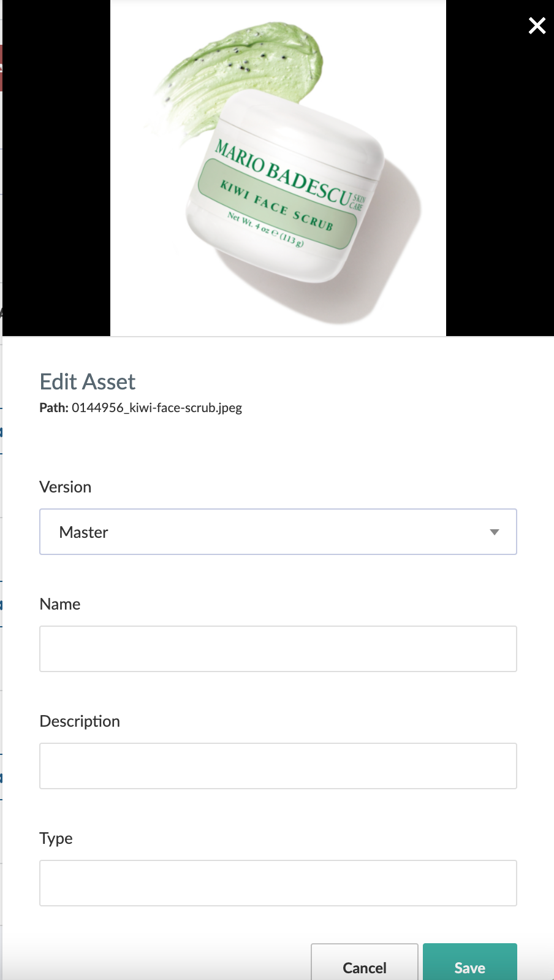Click the Description field label
554x980 pixels.
(x=80, y=721)
